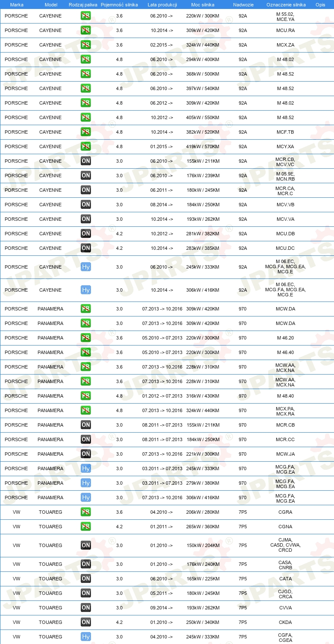Click the production date 01.2015 ->
The height and width of the screenshot is (644, 334).
[162, 146]
